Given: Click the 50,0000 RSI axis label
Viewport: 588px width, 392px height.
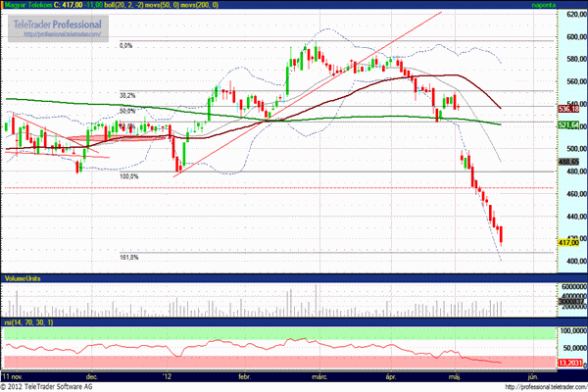Looking at the screenshot, I should [x=575, y=348].
